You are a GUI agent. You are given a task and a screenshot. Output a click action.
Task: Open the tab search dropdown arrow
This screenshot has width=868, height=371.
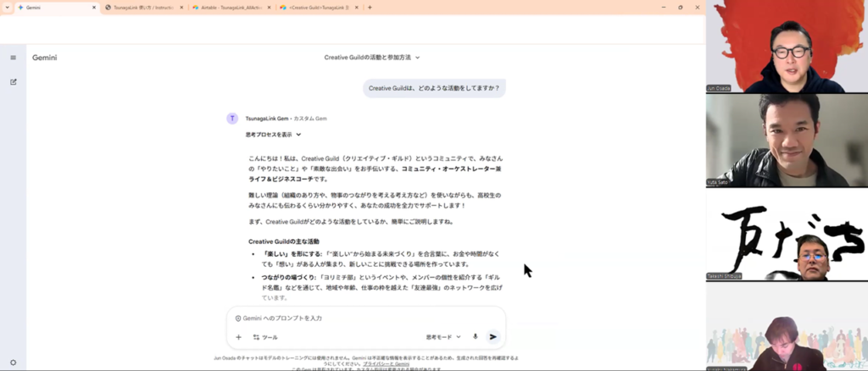[8, 7]
